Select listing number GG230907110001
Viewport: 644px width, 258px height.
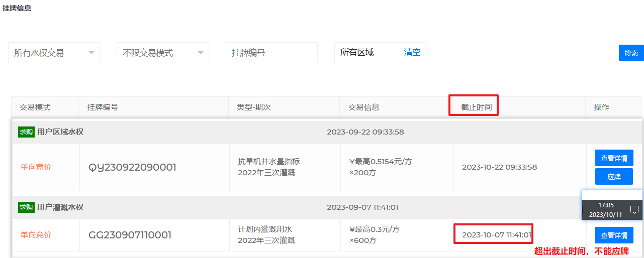(130, 235)
